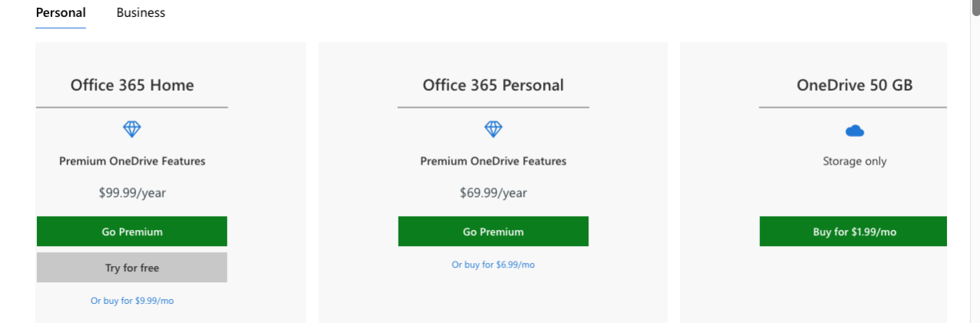Click the $99.99/year price text

[x=132, y=193]
